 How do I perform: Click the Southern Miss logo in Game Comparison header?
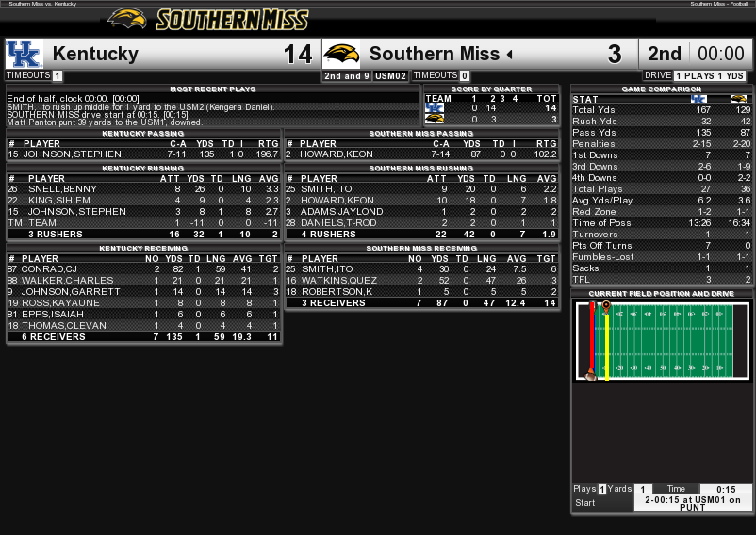click(738, 99)
